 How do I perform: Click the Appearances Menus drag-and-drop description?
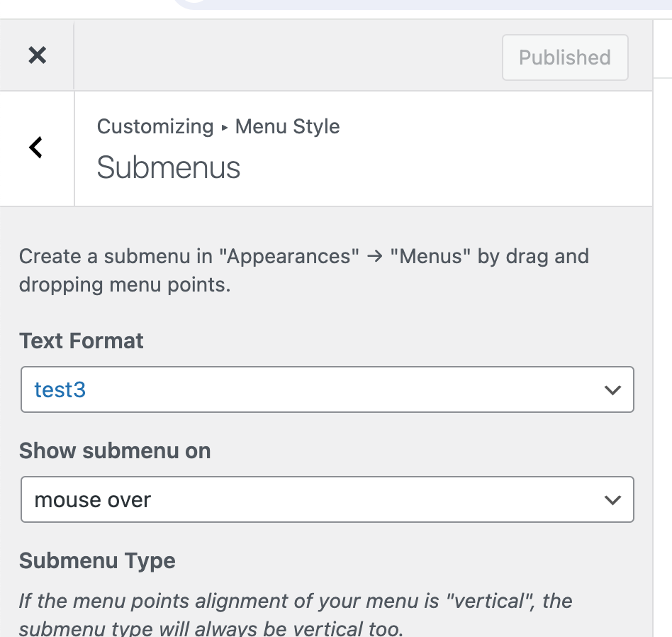[303, 270]
